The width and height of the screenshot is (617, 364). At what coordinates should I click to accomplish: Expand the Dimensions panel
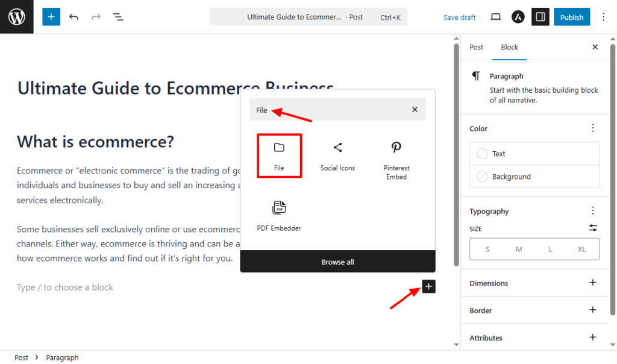pos(534,283)
